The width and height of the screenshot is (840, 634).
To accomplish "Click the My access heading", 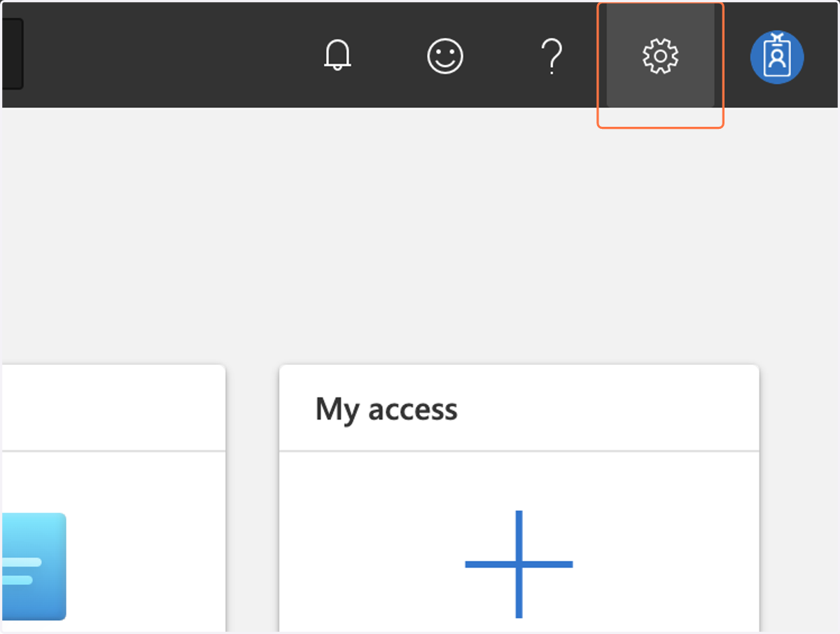I will click(x=386, y=409).
